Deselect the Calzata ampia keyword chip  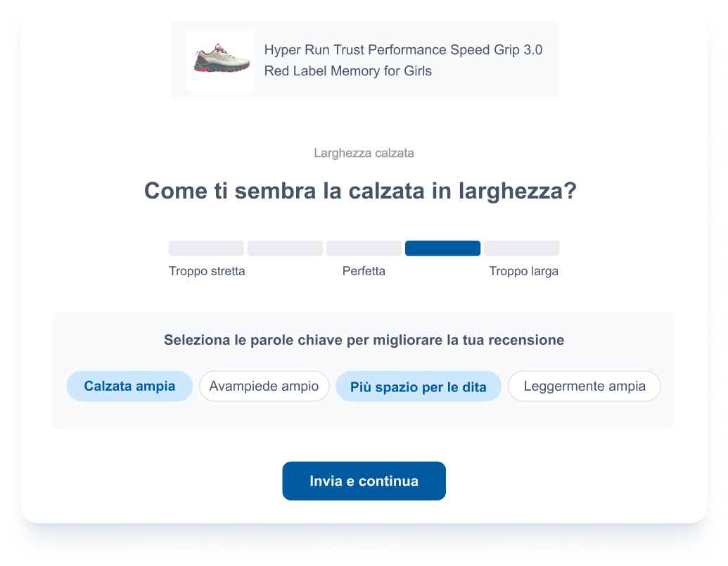point(129,386)
